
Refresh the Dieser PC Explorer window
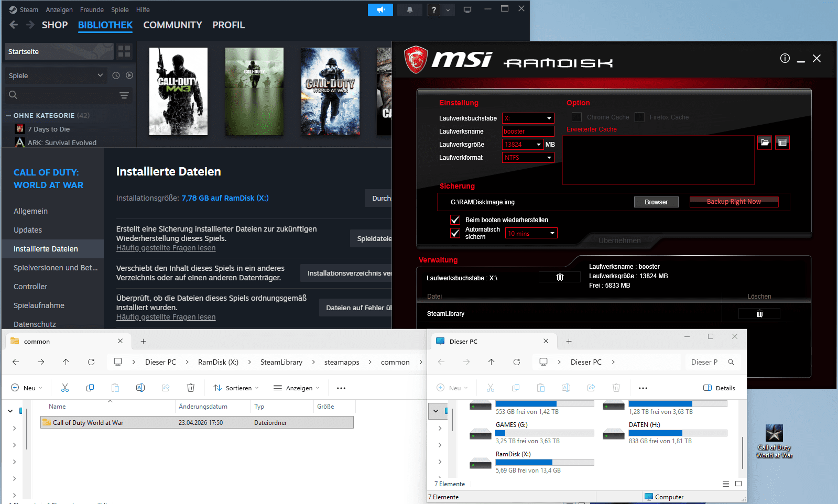point(517,362)
